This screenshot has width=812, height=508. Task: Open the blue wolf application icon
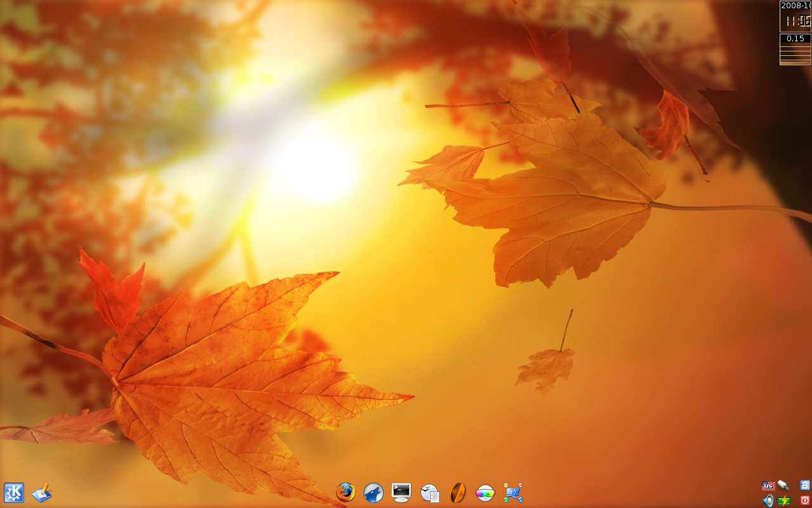[x=374, y=493]
